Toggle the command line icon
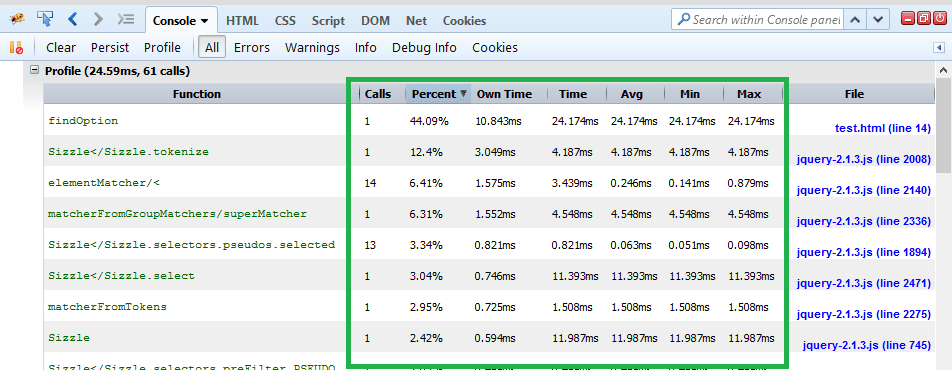The width and height of the screenshot is (952, 370). tap(125, 19)
